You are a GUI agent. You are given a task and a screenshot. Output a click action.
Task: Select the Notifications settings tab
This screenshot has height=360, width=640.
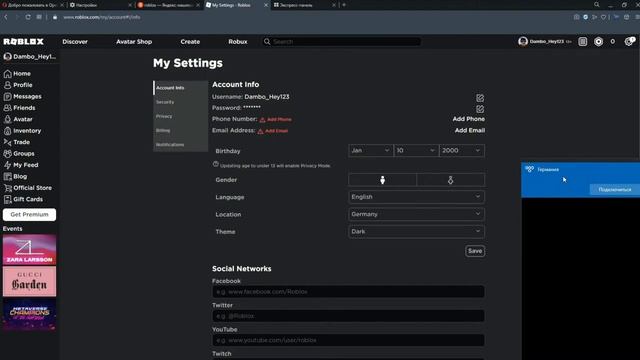tap(180, 144)
